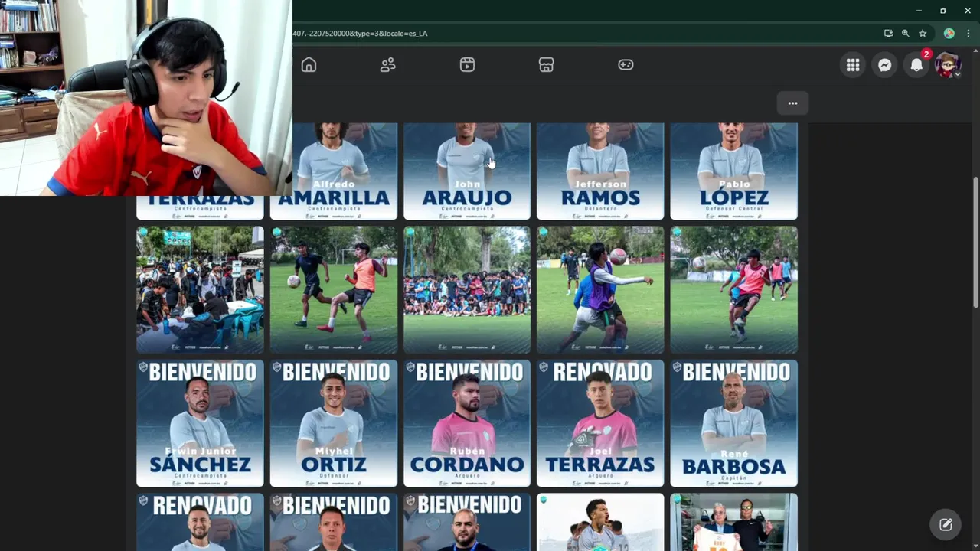Screen dimensions: 980x551
Task: Open photo of celebrating players below Terrazas
Action: point(600,522)
